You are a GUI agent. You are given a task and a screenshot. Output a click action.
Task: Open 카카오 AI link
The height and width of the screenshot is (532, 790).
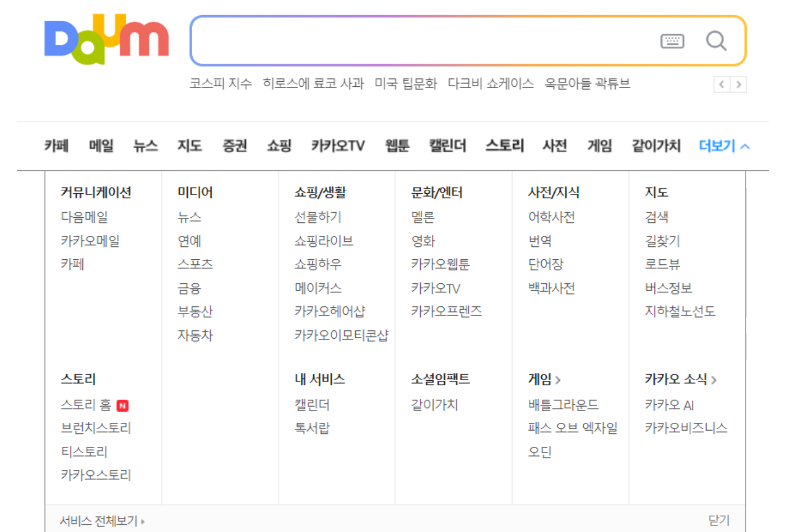tap(669, 405)
